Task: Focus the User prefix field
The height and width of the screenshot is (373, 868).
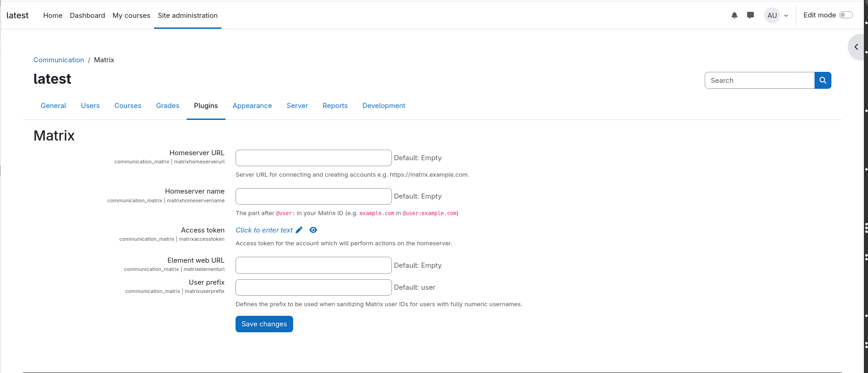Action: pos(314,287)
